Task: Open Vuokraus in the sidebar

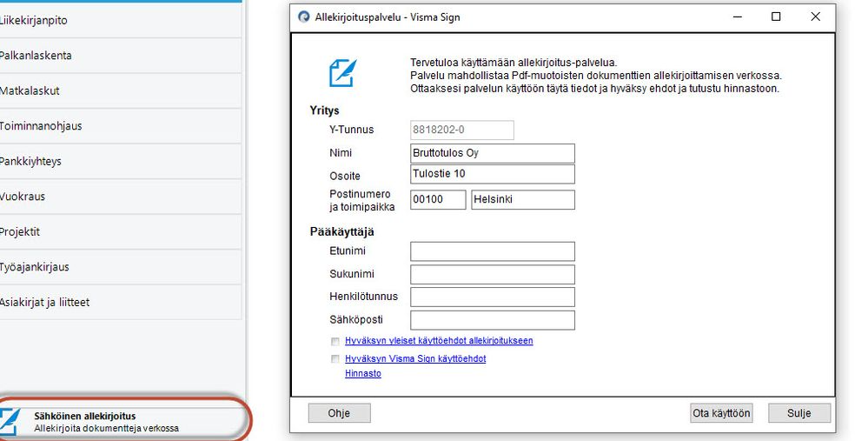Action: click(x=120, y=196)
